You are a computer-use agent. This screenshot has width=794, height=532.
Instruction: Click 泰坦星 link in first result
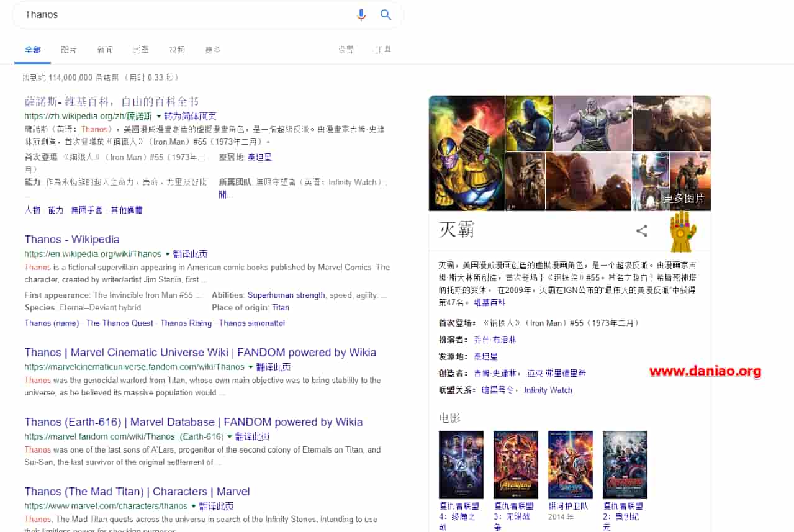point(259,158)
